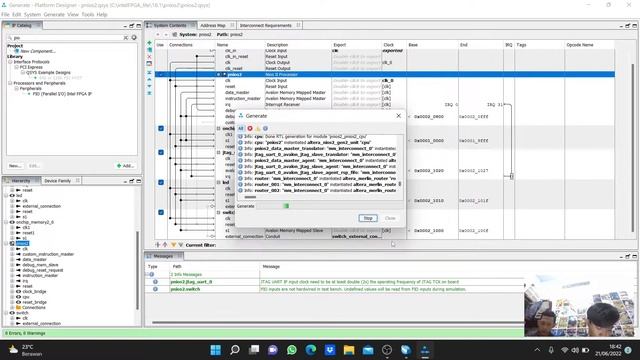Open Search from Windows taskbar
This screenshot has height=360, width=640.
click(x=235, y=350)
